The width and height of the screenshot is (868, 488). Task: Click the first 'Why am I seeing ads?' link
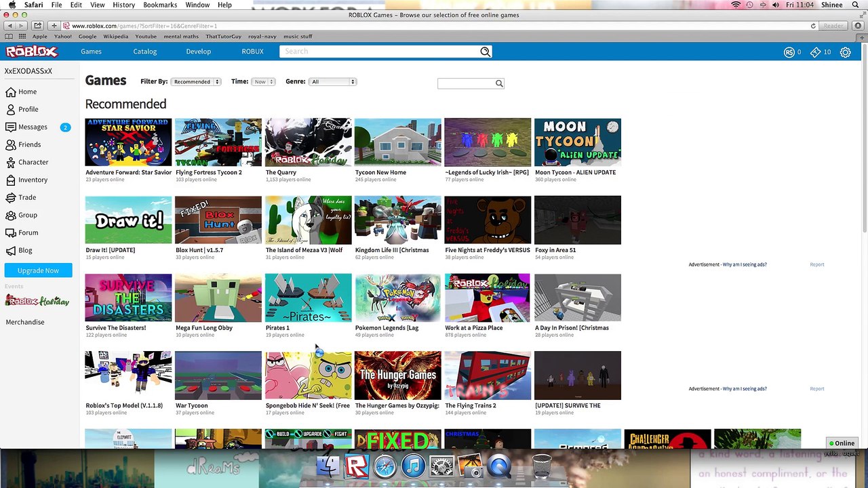[745, 264]
